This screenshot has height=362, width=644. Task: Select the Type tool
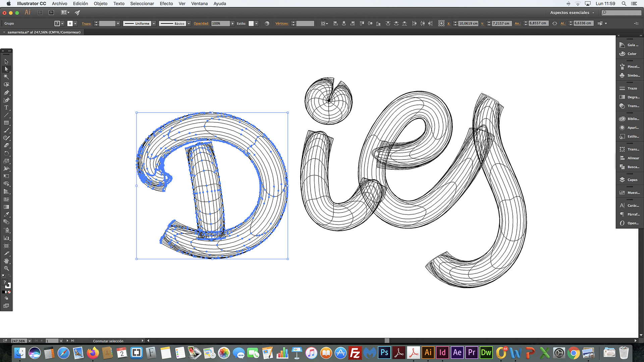pyautogui.click(x=6, y=108)
